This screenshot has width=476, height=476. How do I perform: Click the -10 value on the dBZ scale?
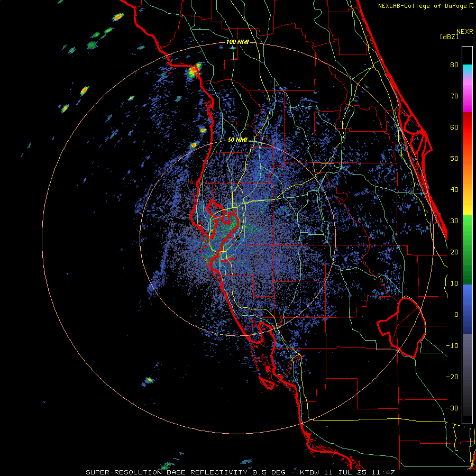(x=452, y=346)
